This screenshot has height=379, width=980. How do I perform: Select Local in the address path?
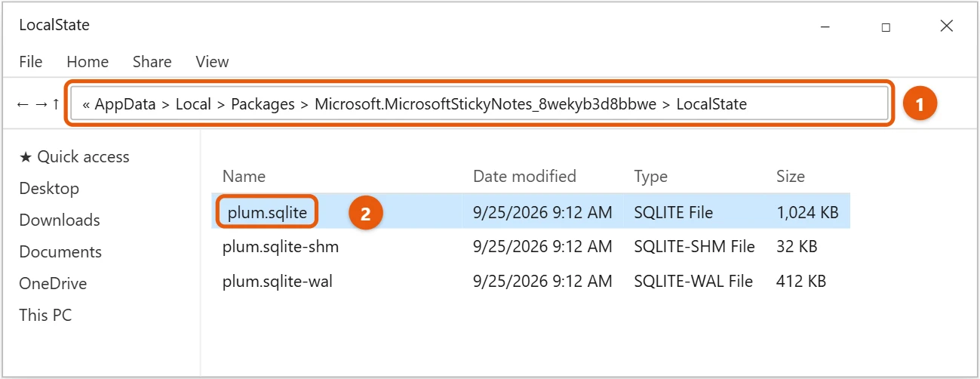[x=193, y=104]
